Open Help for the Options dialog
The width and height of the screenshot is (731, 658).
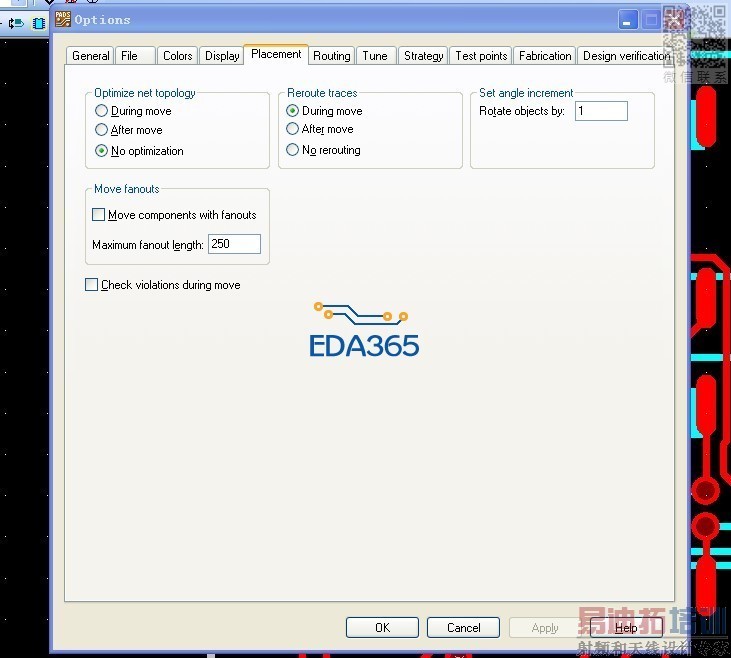coord(626,628)
